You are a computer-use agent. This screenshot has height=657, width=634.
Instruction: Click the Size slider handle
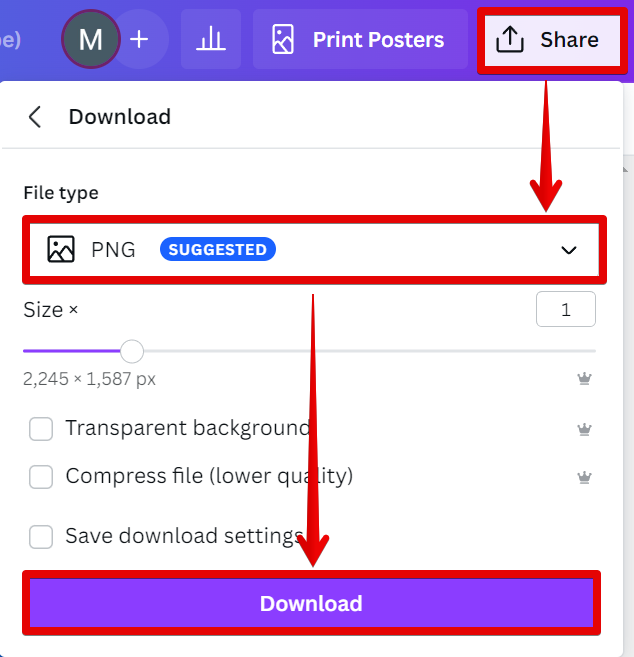point(131,351)
